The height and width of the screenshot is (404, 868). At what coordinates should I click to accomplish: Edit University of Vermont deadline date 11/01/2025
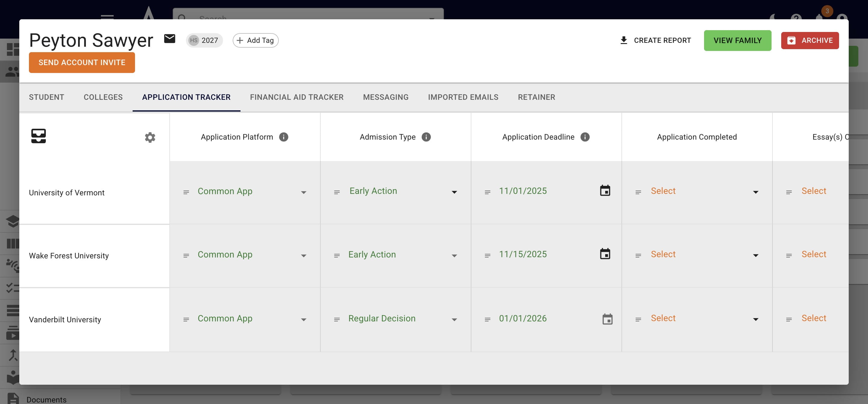pos(523,191)
